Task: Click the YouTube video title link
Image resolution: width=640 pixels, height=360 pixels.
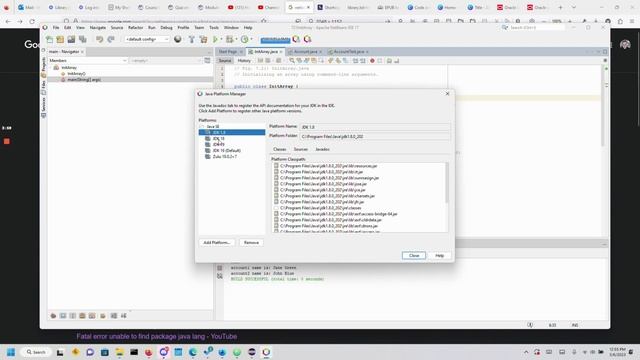Action: [157, 336]
